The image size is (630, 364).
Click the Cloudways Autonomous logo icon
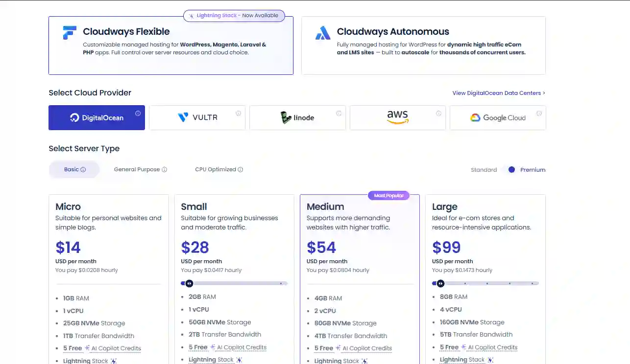click(x=323, y=33)
